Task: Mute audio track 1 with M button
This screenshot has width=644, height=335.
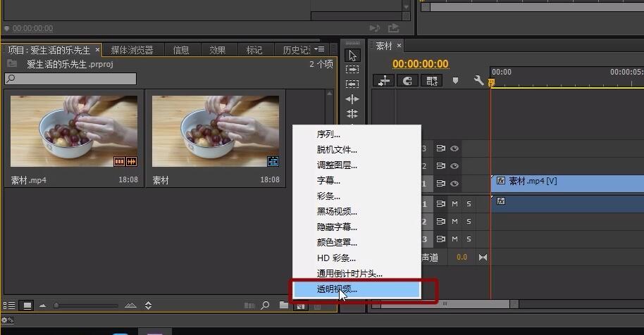Action: pyautogui.click(x=454, y=204)
